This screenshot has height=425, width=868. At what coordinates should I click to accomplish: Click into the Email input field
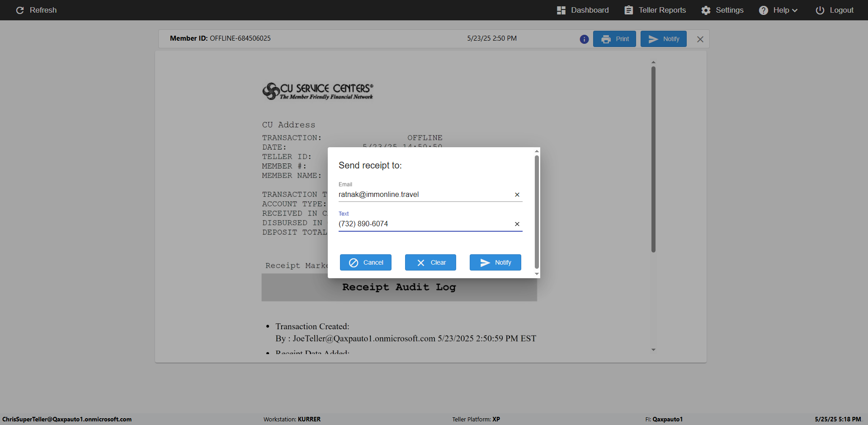coord(425,195)
